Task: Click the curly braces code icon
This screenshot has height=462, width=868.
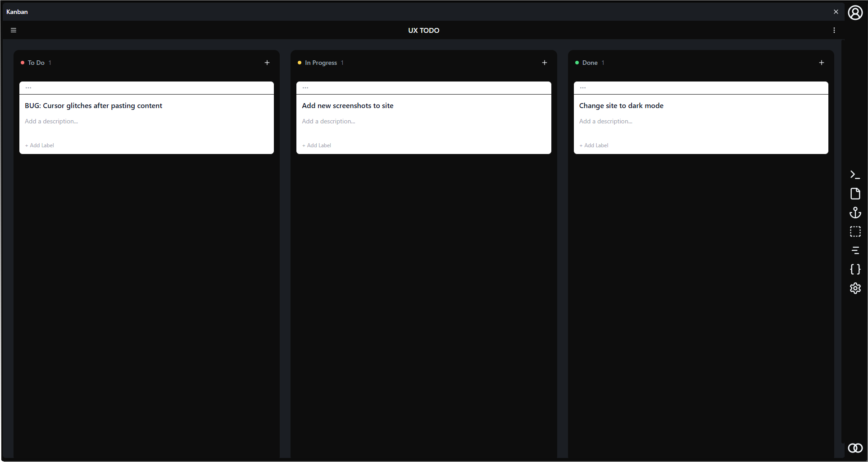Action: 855,269
